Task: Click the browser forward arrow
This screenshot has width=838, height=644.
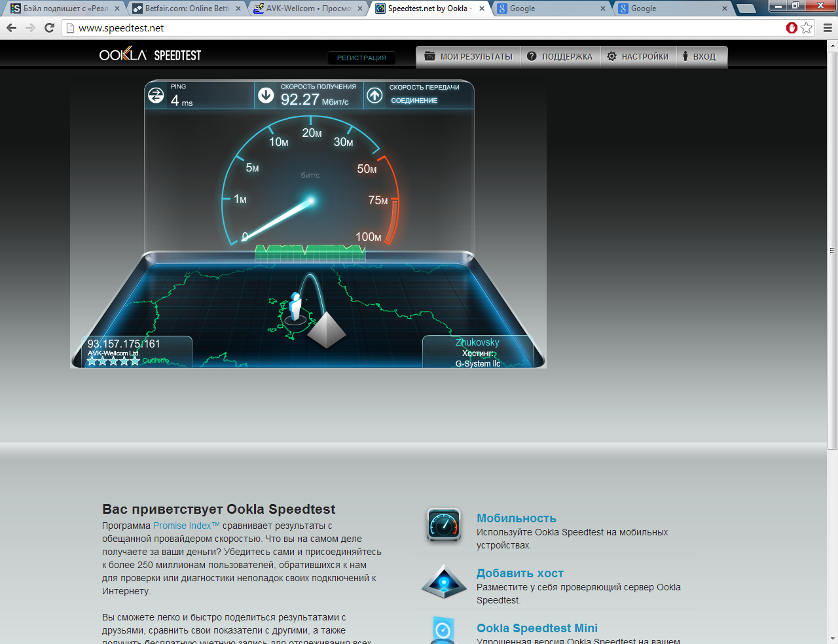Action: pos(30,27)
